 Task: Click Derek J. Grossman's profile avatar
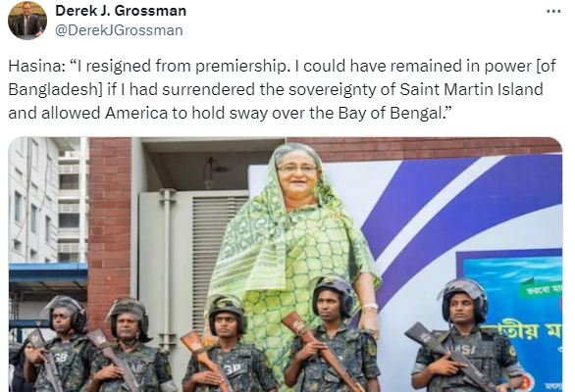coord(27,21)
